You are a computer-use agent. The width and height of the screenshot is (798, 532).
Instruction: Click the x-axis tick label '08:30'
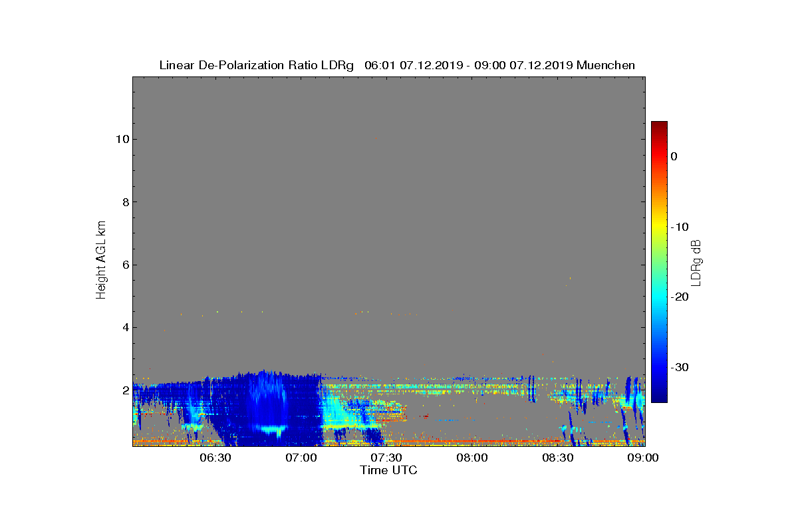click(x=558, y=458)
